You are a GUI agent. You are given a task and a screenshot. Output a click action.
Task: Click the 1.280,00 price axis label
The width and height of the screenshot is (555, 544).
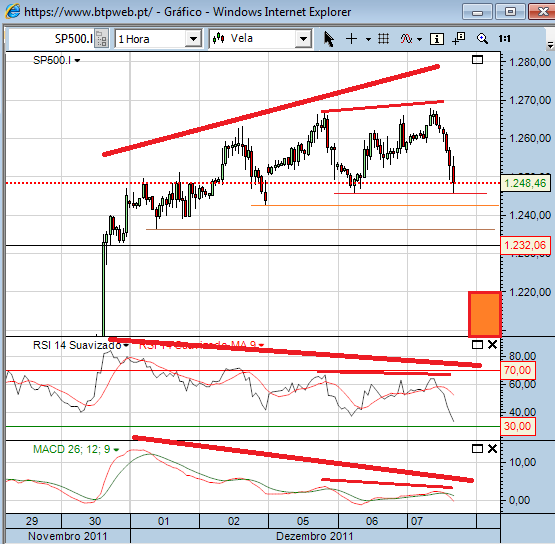coord(530,62)
